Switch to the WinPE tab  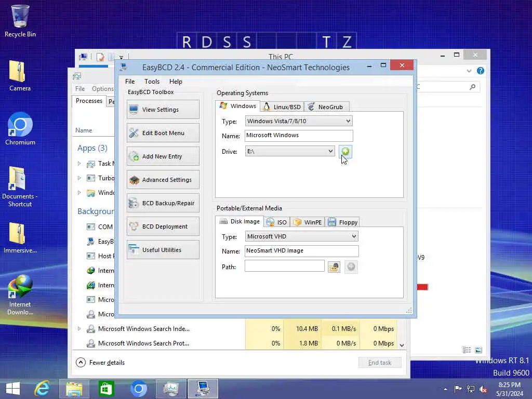tap(308, 222)
